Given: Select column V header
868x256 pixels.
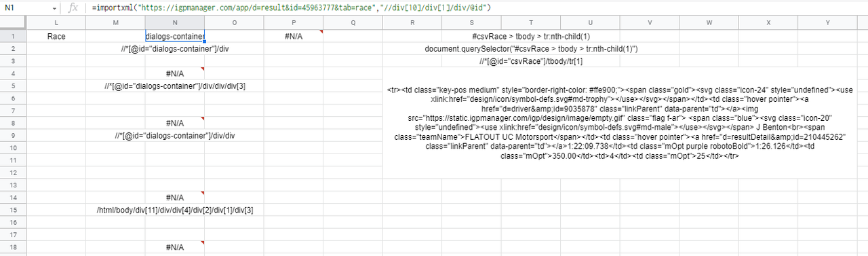Looking at the screenshot, I should point(649,24).
